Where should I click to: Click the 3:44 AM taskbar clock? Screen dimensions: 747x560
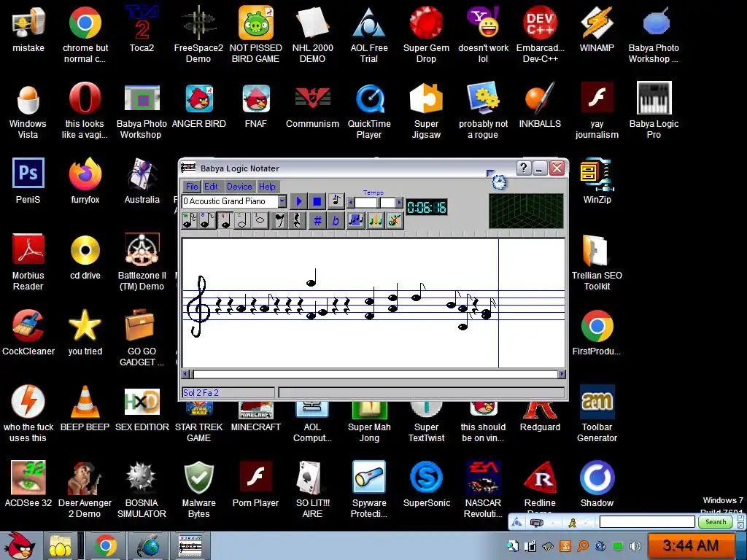click(690, 545)
